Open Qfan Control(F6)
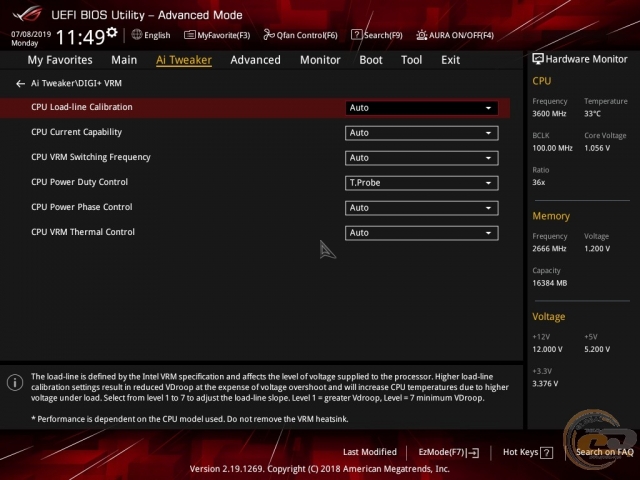The width and height of the screenshot is (640, 480). coord(300,35)
